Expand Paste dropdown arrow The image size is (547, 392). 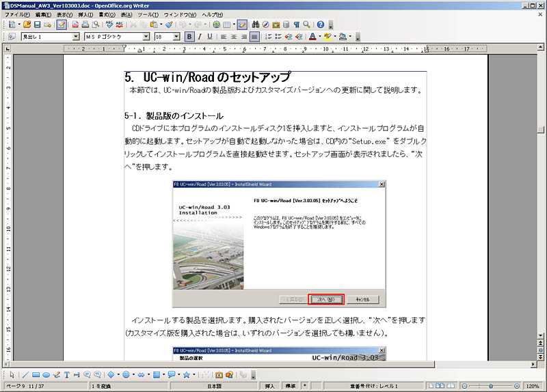pyautogui.click(x=161, y=25)
